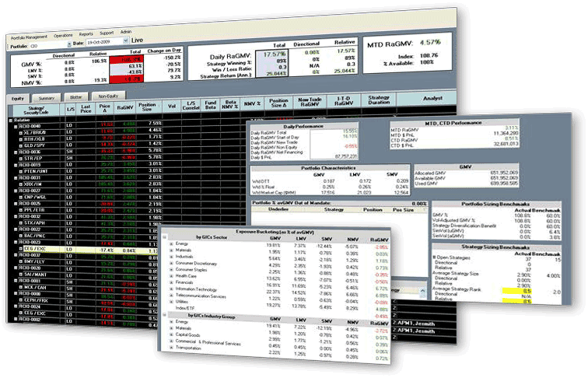Open the Reports menu
This screenshot has width=588, height=378.
pos(86,34)
